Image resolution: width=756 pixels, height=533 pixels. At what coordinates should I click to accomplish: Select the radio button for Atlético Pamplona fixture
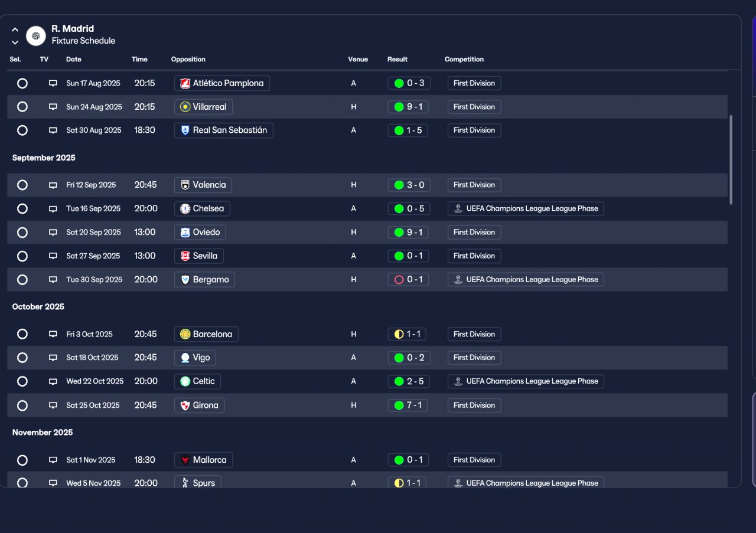22,83
